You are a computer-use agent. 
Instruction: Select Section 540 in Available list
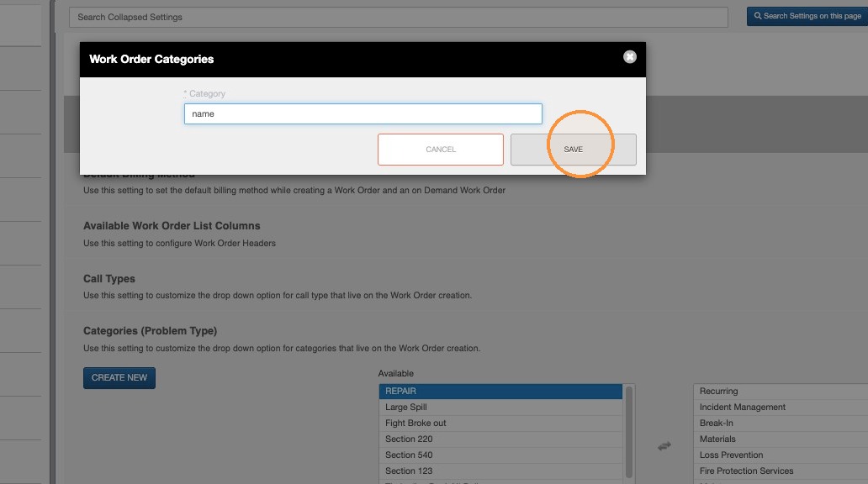click(x=500, y=455)
